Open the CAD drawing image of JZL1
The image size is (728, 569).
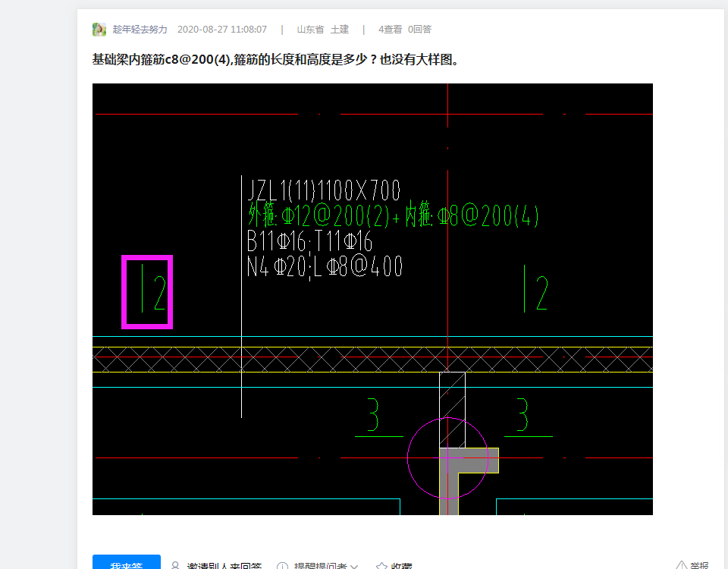pyautogui.click(x=372, y=299)
